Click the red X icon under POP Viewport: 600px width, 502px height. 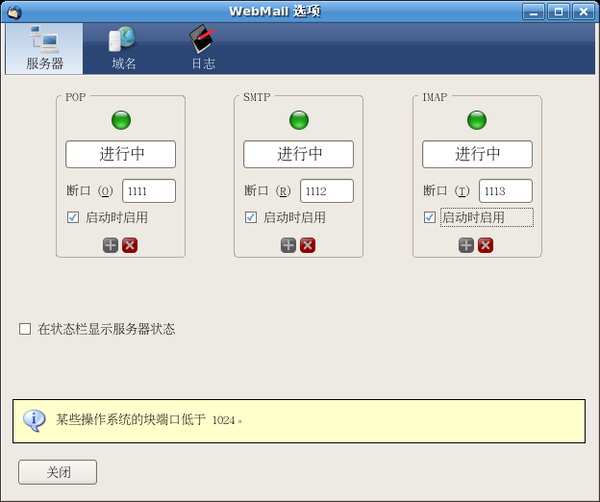pos(130,245)
